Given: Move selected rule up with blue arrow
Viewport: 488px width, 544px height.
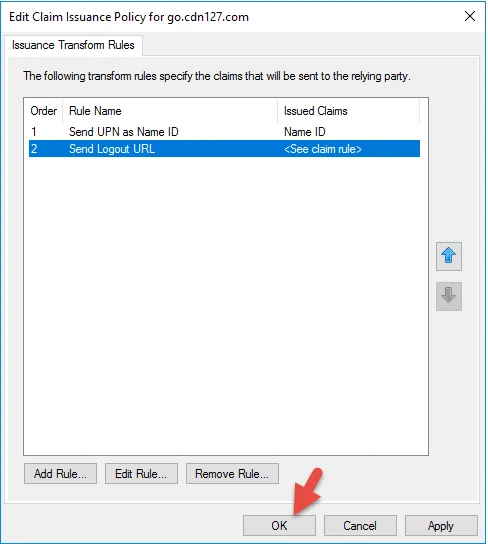Looking at the screenshot, I should [x=448, y=256].
